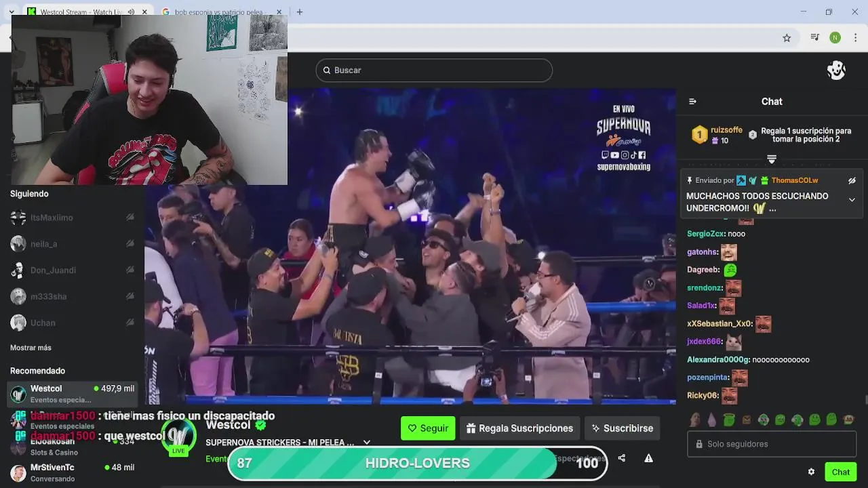Viewport: 868px width, 488px height.
Task: Click Westcol's verified badge
Action: coord(260,425)
